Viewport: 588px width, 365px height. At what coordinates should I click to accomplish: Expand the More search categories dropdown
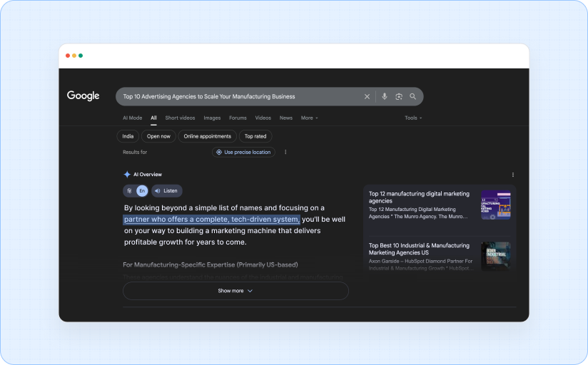tap(310, 118)
